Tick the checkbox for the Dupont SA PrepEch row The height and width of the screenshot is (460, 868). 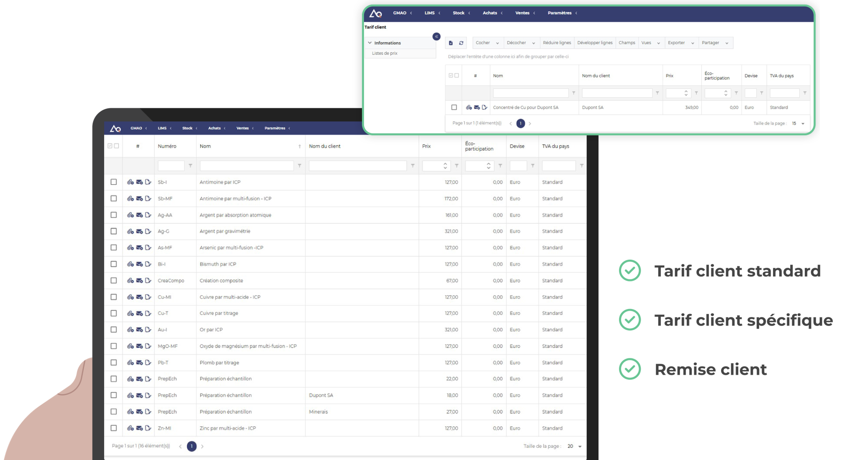[114, 395]
